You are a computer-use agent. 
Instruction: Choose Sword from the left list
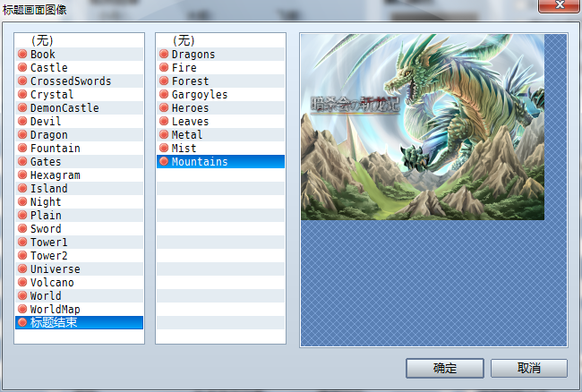79,228
